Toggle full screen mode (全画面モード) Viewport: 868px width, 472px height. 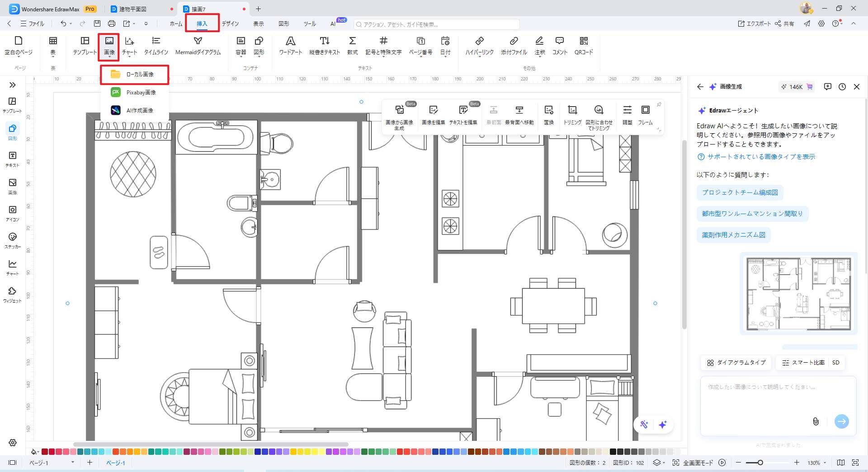click(693, 463)
